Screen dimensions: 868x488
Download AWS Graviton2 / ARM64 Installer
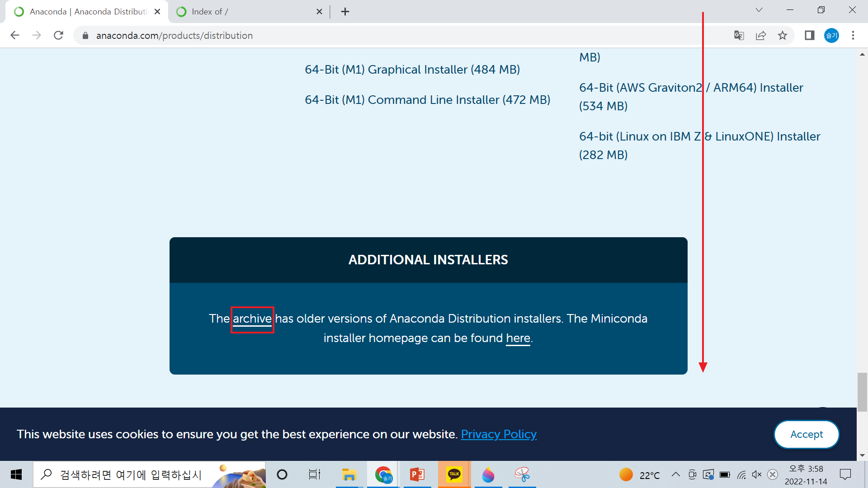pos(691,97)
